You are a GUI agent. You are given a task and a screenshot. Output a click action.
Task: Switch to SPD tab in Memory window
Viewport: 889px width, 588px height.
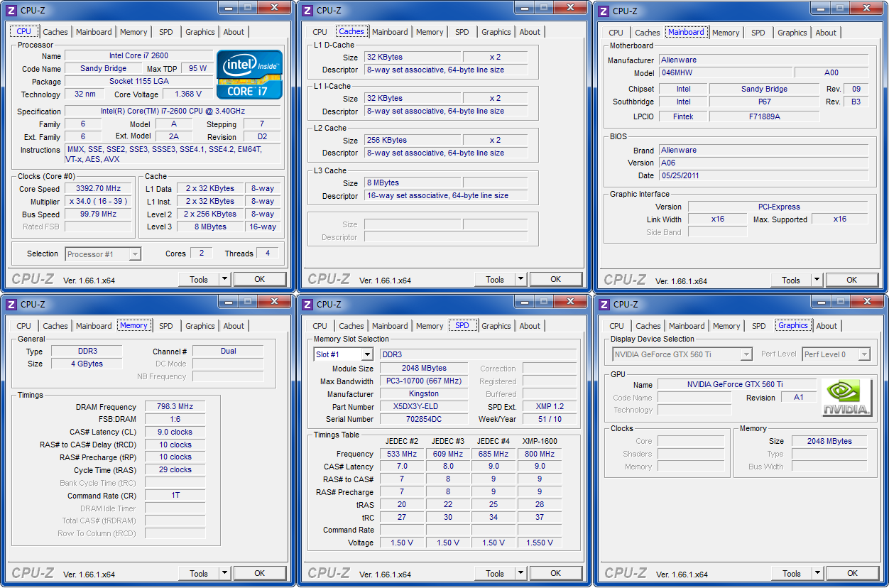click(x=166, y=326)
